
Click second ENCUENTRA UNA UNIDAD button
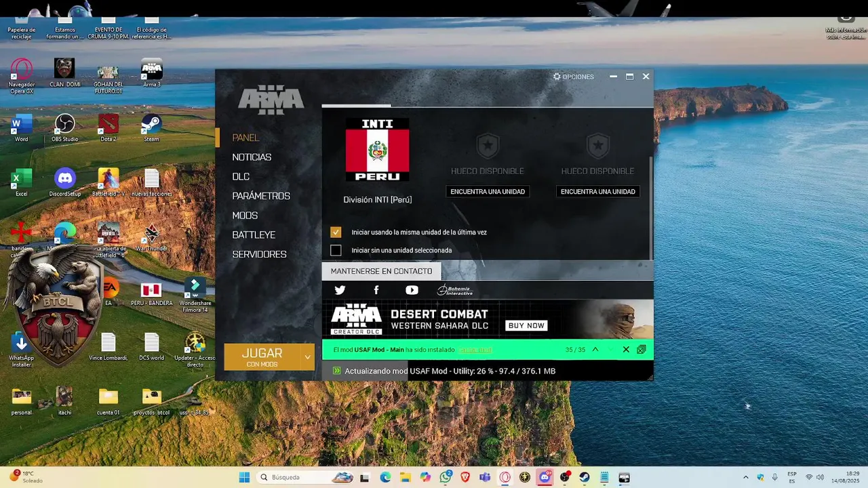point(598,192)
